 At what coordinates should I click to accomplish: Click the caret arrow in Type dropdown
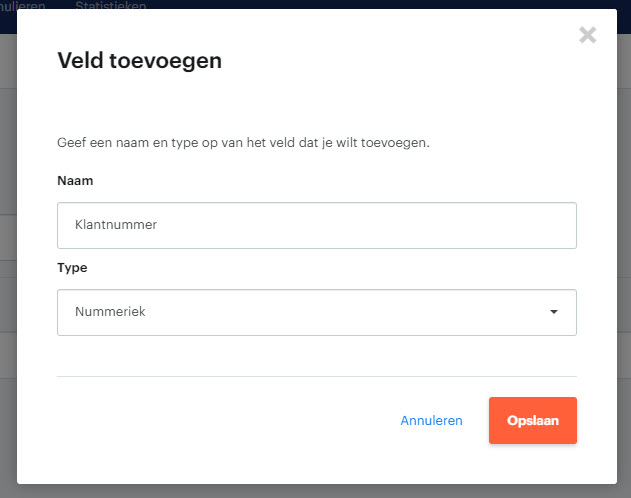(554, 312)
